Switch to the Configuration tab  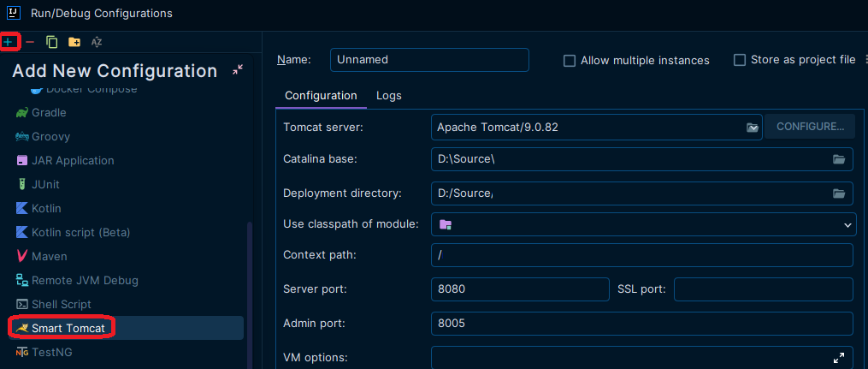pos(321,95)
